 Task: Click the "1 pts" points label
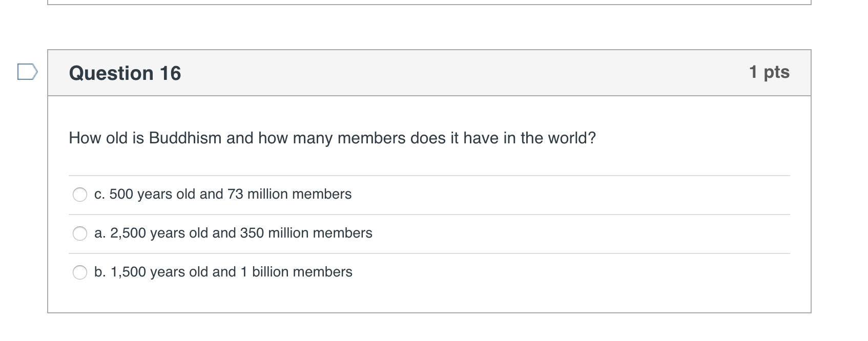[769, 72]
